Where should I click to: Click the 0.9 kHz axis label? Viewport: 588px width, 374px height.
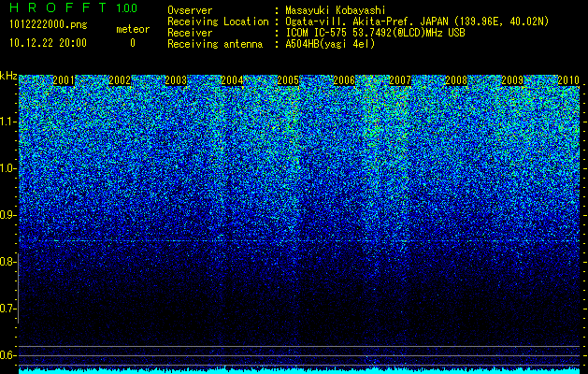pyautogui.click(x=7, y=215)
